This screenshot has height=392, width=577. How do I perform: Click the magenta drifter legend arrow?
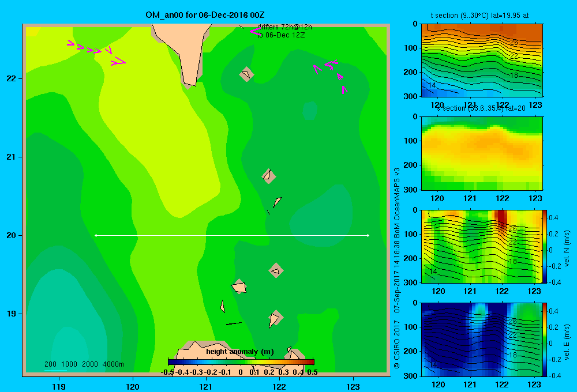click(254, 31)
